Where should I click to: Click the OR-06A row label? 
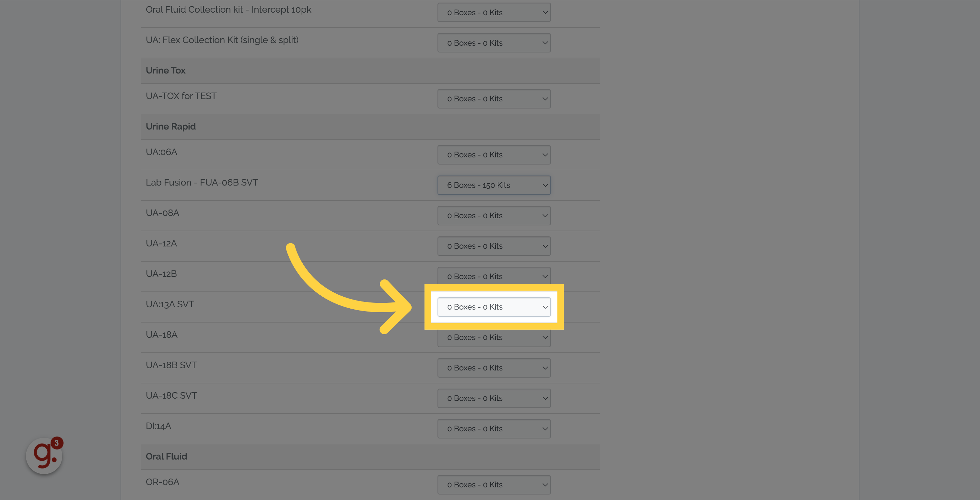click(162, 482)
